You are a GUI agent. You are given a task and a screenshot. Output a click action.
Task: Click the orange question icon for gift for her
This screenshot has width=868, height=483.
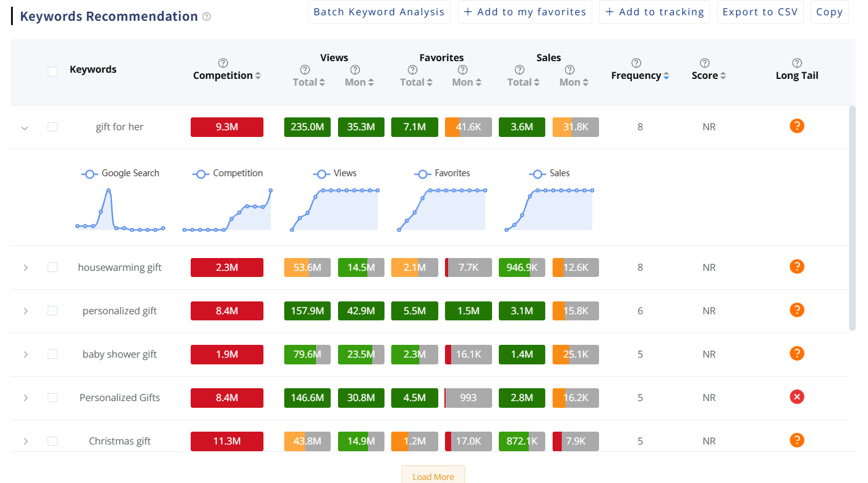[x=796, y=126]
